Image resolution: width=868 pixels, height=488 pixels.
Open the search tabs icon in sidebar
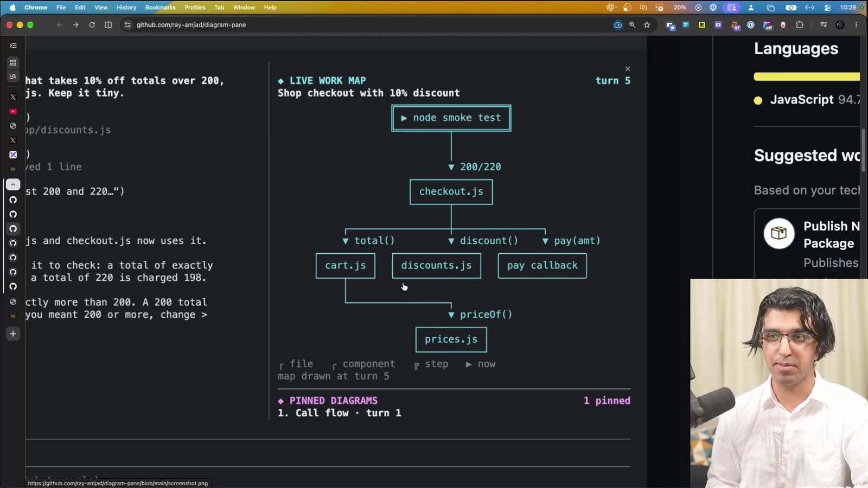pos(13,76)
